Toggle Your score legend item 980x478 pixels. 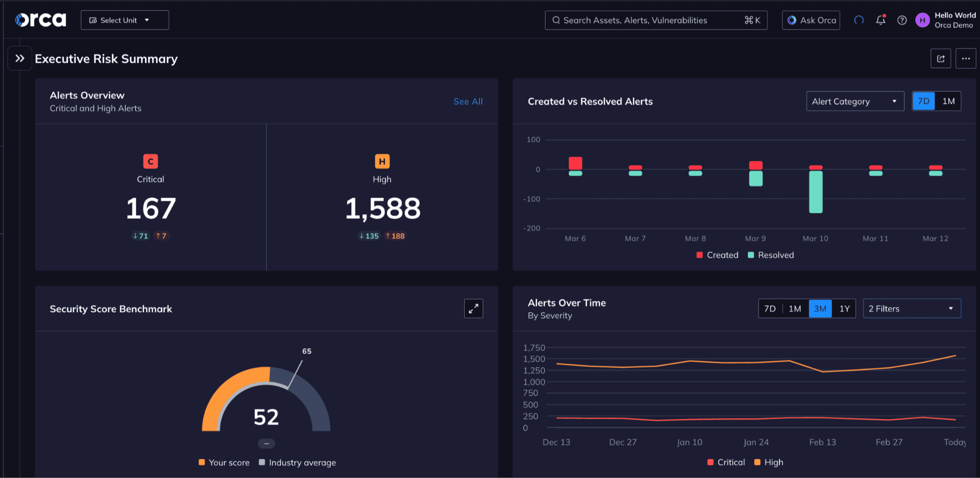(x=224, y=463)
